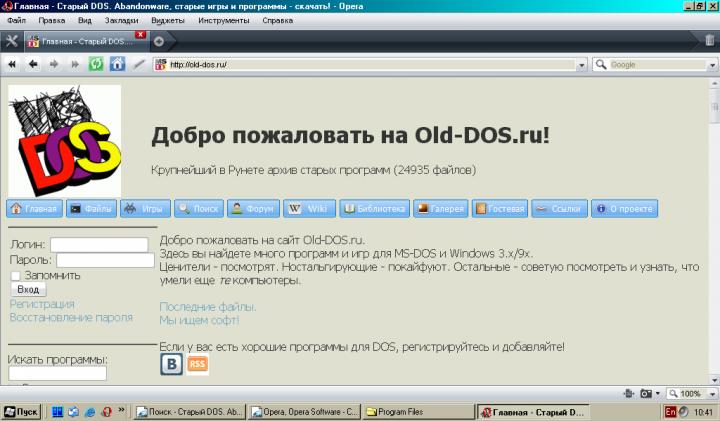
Task: Click the fit-to-width status bar icon
Action: click(629, 393)
